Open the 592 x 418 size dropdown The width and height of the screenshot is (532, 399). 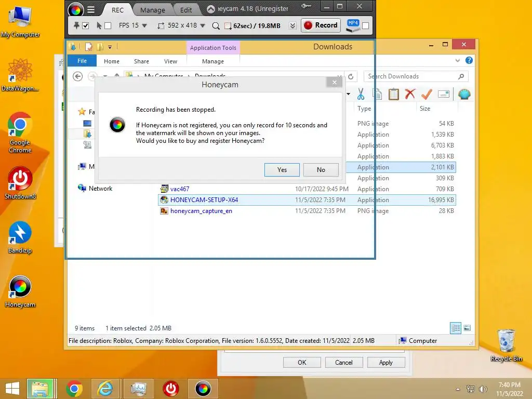pyautogui.click(x=203, y=26)
